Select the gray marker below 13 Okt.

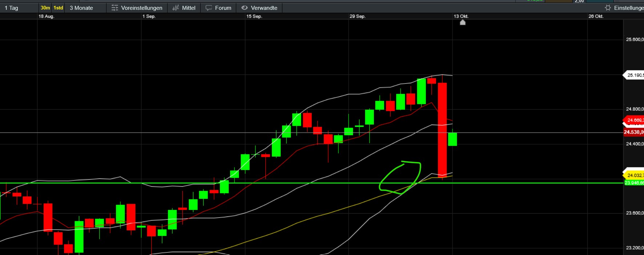(463, 23)
